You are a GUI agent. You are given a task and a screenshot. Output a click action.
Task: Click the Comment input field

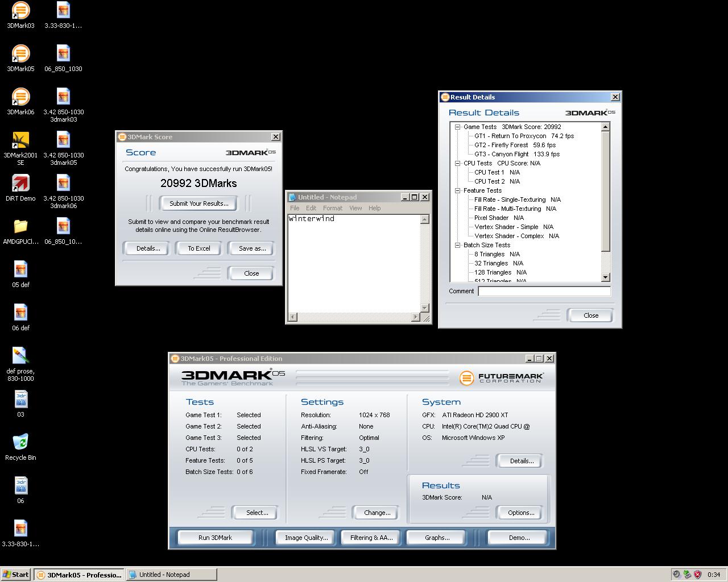[x=544, y=291]
